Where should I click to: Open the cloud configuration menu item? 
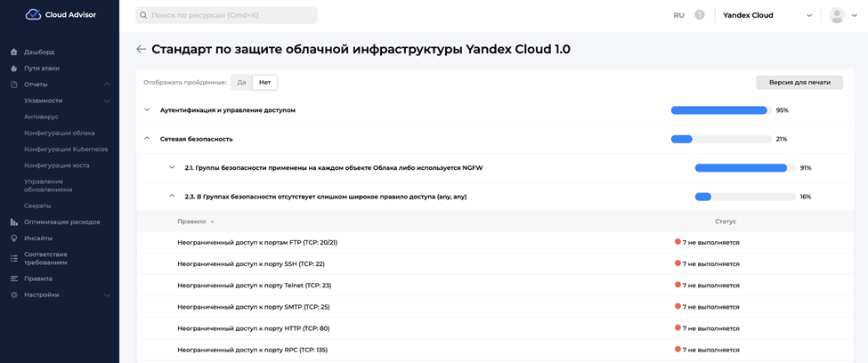pyautogui.click(x=59, y=133)
